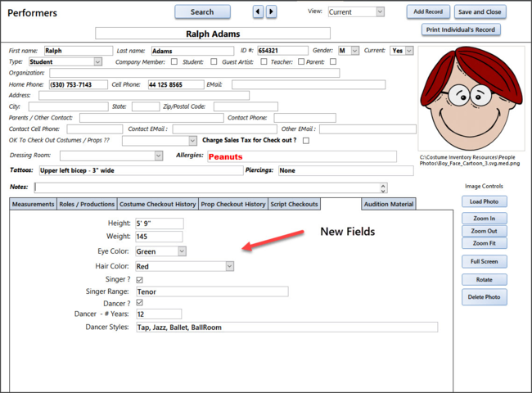Open Audition Material tab
532x393 pixels.
[x=389, y=204]
